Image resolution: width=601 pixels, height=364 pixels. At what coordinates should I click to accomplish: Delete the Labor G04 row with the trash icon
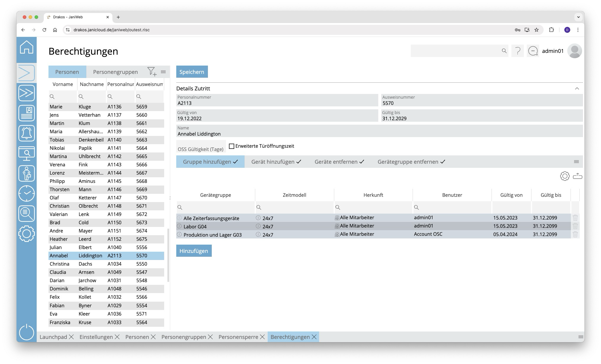(x=575, y=226)
